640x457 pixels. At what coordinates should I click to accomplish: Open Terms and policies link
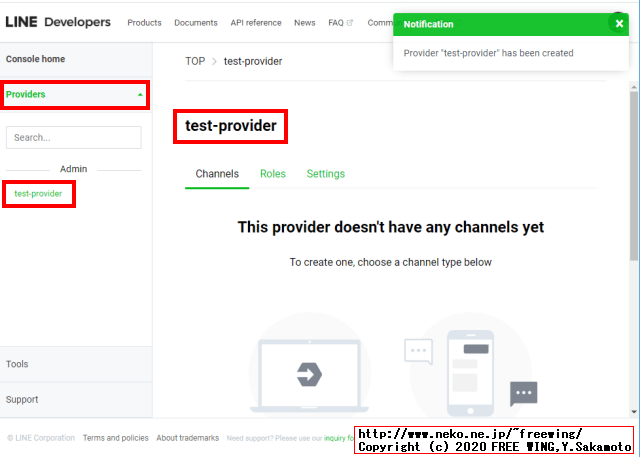click(116, 438)
